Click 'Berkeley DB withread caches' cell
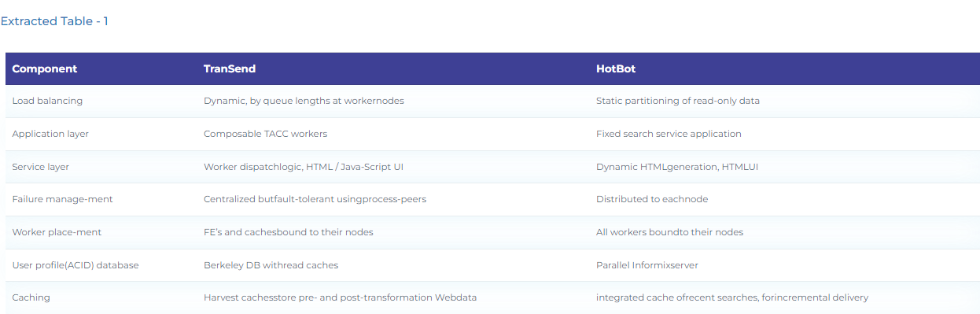Screen dimensions: 980x314 (271, 265)
